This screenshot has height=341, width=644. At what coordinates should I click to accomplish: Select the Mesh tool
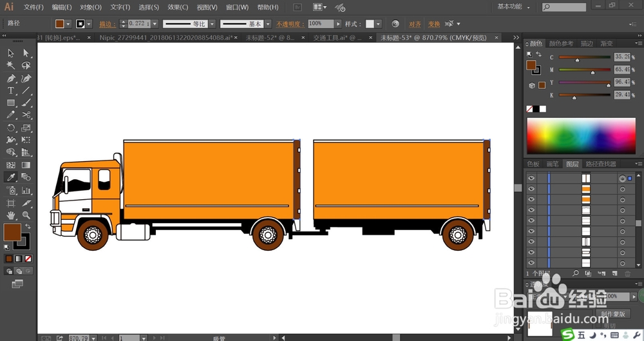(11, 165)
